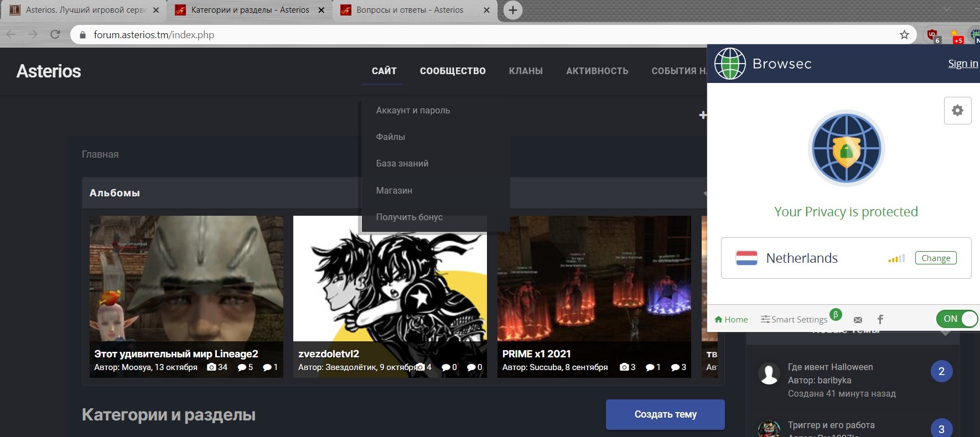Turn off the Browsec VPN toggle

point(957,319)
